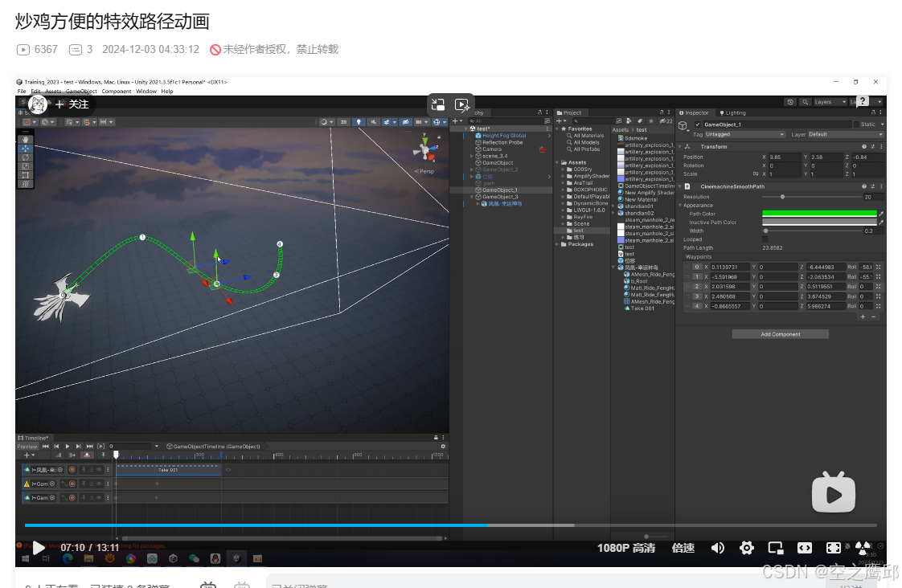902x588 pixels.
Task: Open the Component menu
Action: click(117, 92)
